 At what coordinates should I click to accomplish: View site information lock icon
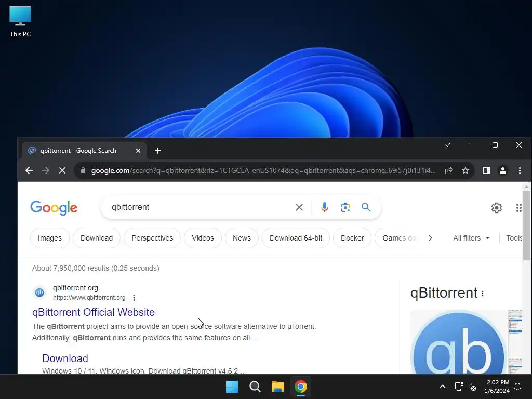83,170
